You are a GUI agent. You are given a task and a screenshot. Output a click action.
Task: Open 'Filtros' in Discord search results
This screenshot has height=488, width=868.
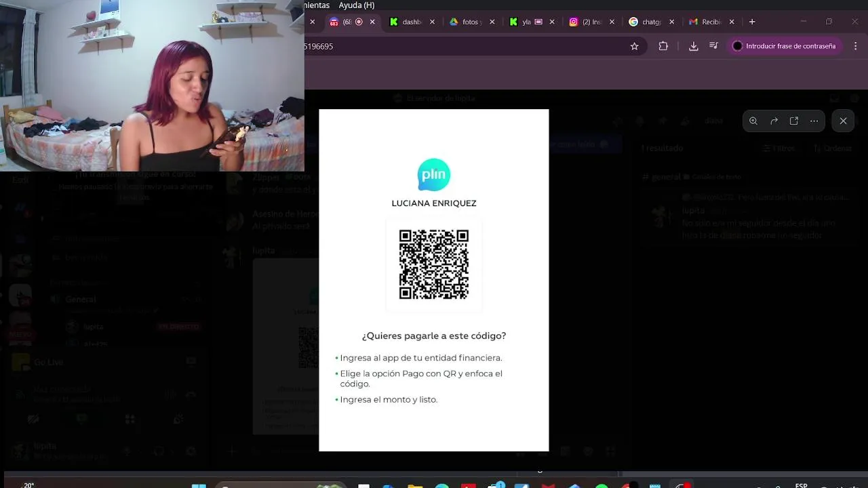[x=778, y=148]
